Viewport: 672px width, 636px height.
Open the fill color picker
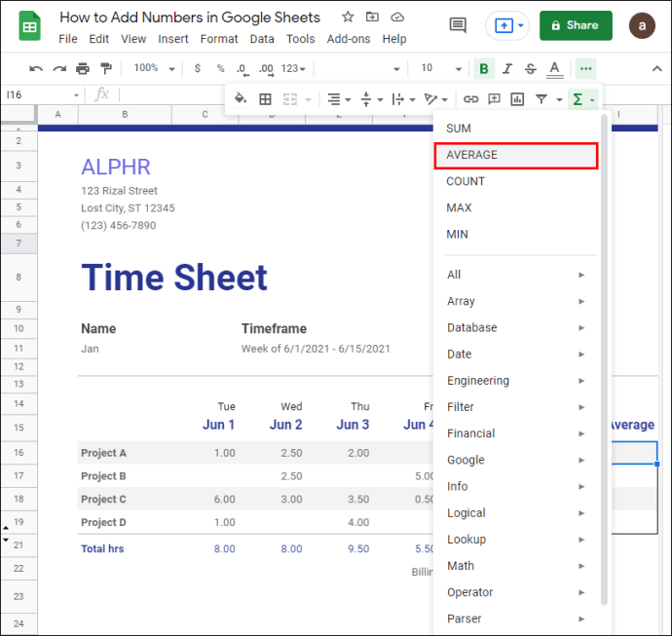click(240, 99)
